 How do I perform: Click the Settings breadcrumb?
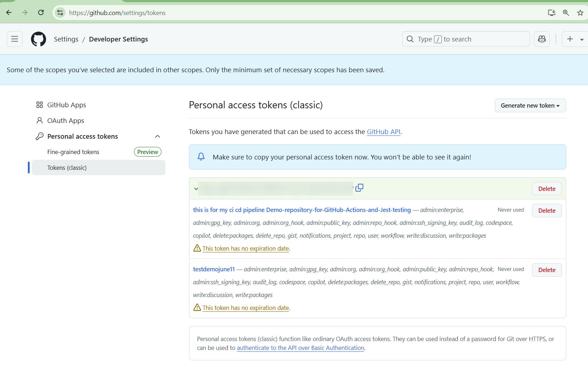66,39
